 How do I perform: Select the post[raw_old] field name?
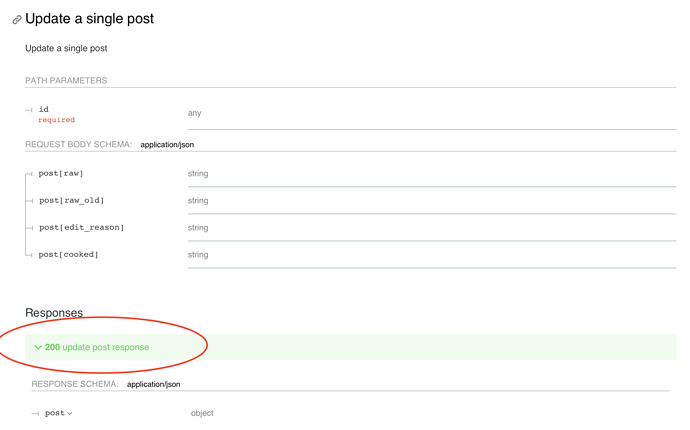[x=71, y=200]
